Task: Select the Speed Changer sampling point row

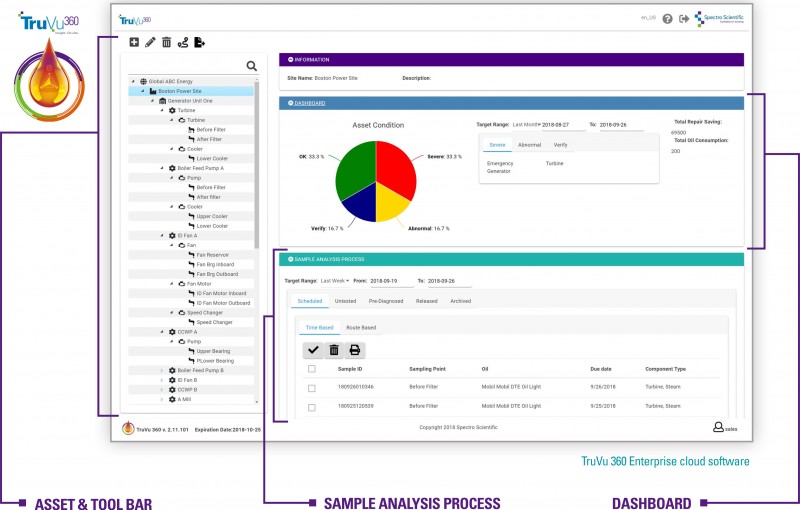Action: click(x=214, y=322)
